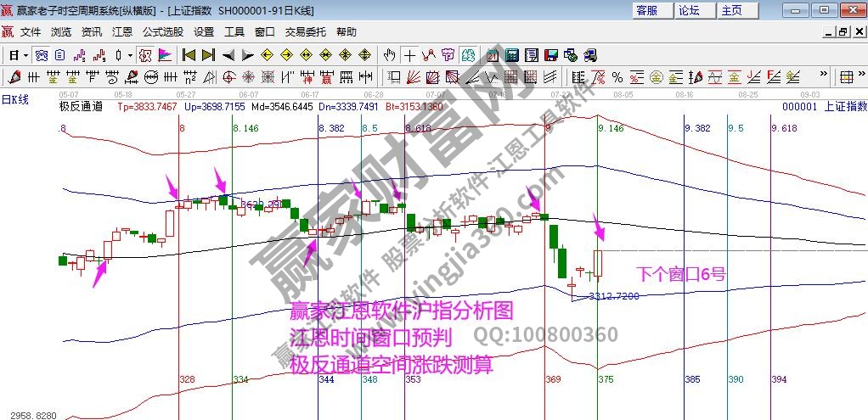Open the 江恩 menu

tap(122, 32)
